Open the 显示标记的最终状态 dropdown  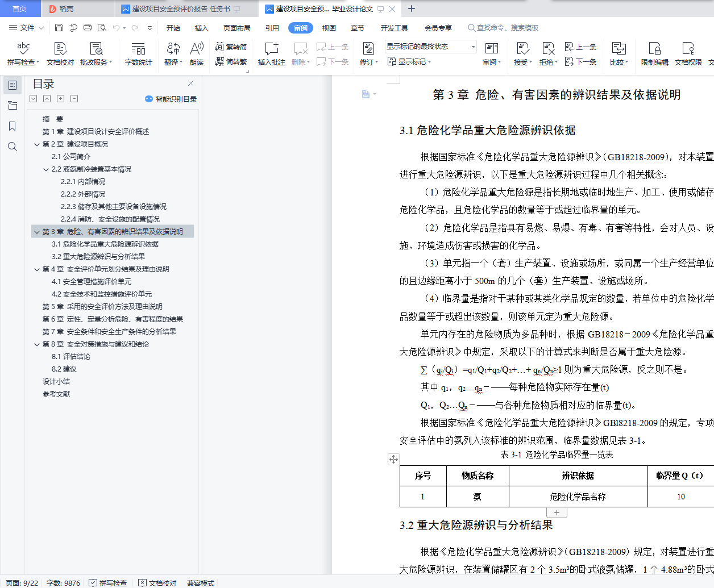click(x=430, y=47)
